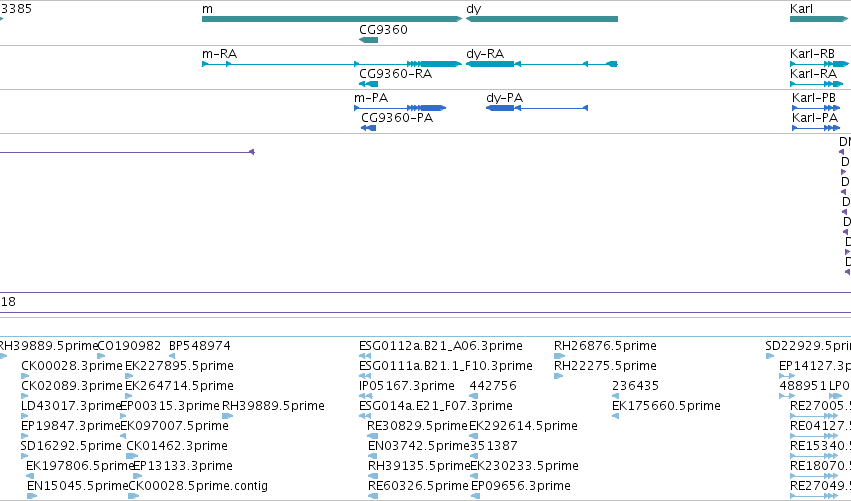Select RE60326.5prime EST label

(418, 486)
